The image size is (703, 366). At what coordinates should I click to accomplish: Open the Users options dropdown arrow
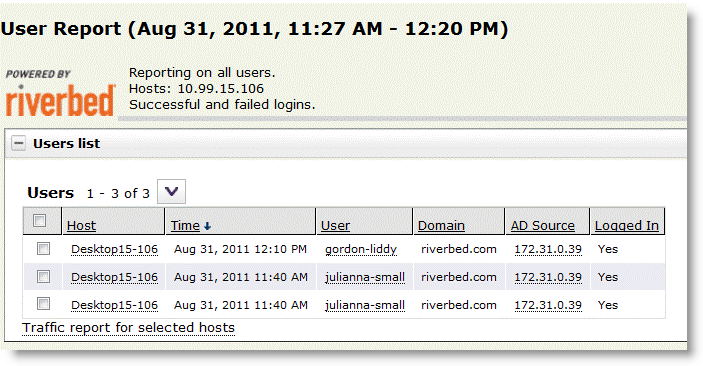point(171,192)
